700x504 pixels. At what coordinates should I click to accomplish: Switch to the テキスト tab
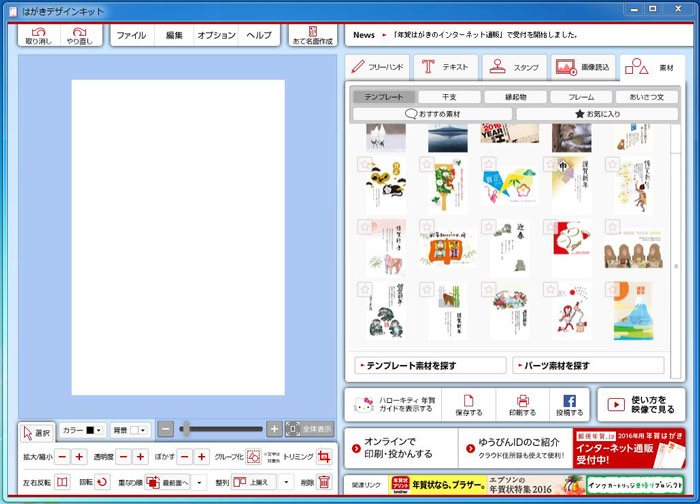click(446, 67)
